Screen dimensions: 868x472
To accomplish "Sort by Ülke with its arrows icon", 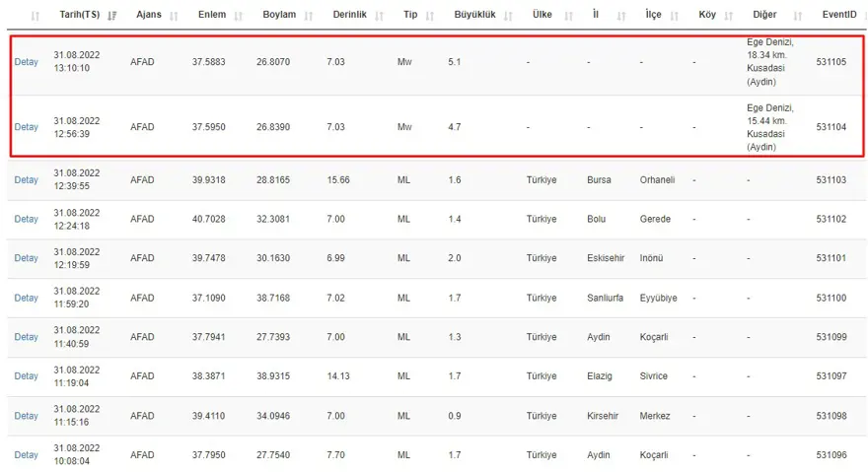I will (570, 16).
